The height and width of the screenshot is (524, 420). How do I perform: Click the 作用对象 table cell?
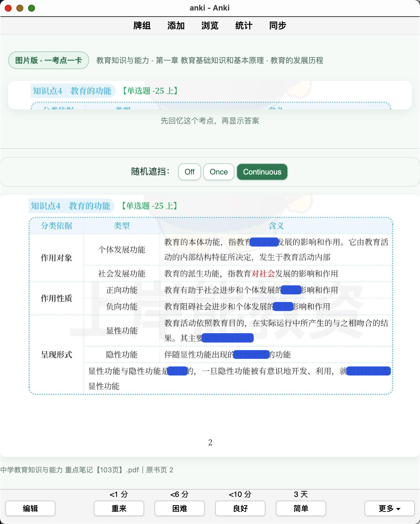coord(56,258)
